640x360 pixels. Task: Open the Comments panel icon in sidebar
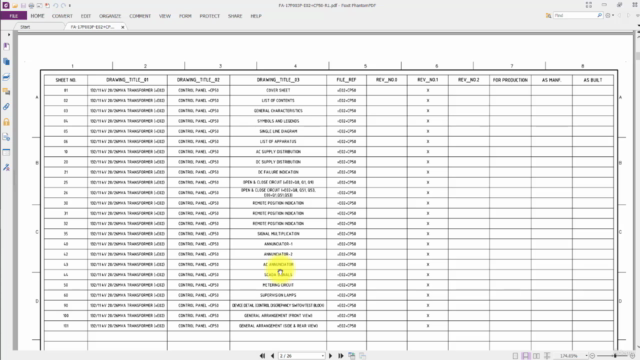[7, 92]
